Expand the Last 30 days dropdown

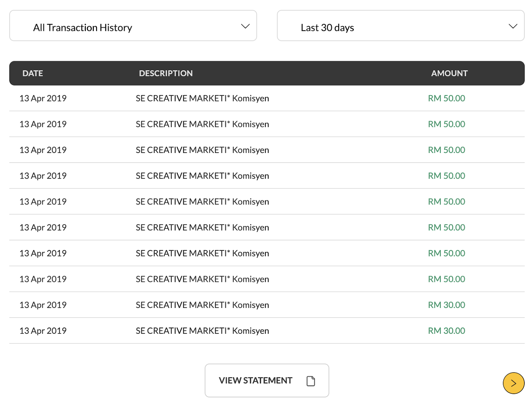tap(400, 26)
